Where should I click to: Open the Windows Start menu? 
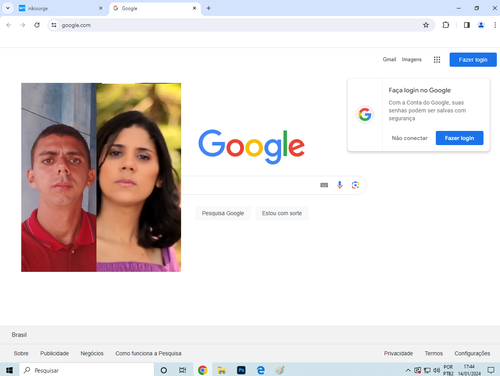click(9, 370)
